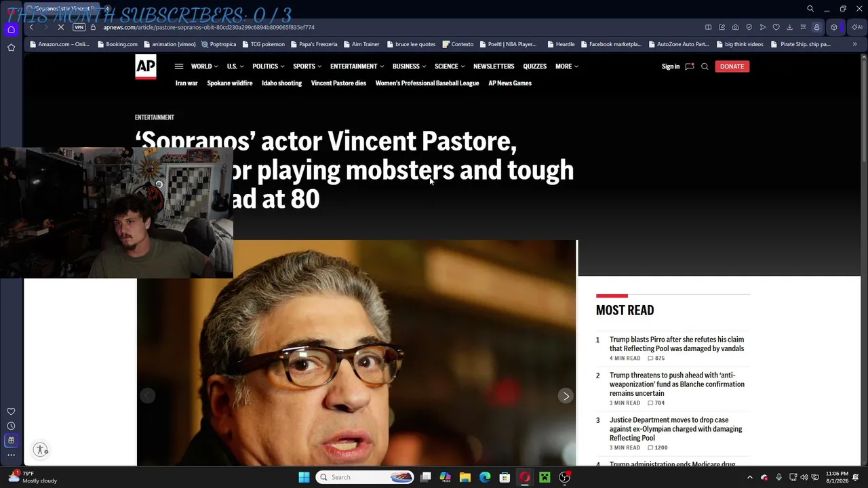Open the AP site search magnifier
The width and height of the screenshot is (868, 488).
[x=705, y=66]
